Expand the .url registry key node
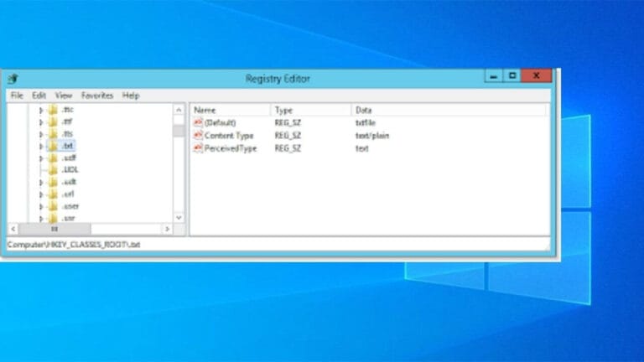Image resolution: width=644 pixels, height=362 pixels. click(40, 194)
